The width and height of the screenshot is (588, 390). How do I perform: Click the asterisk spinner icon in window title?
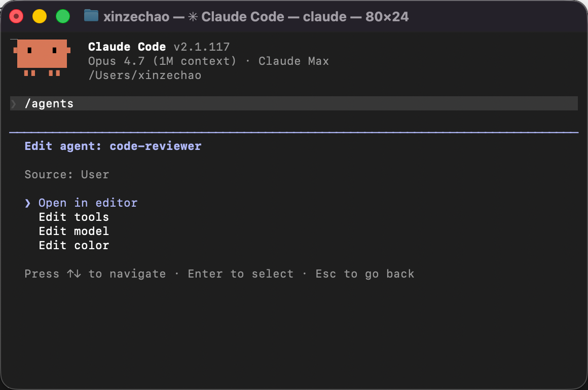point(193,17)
